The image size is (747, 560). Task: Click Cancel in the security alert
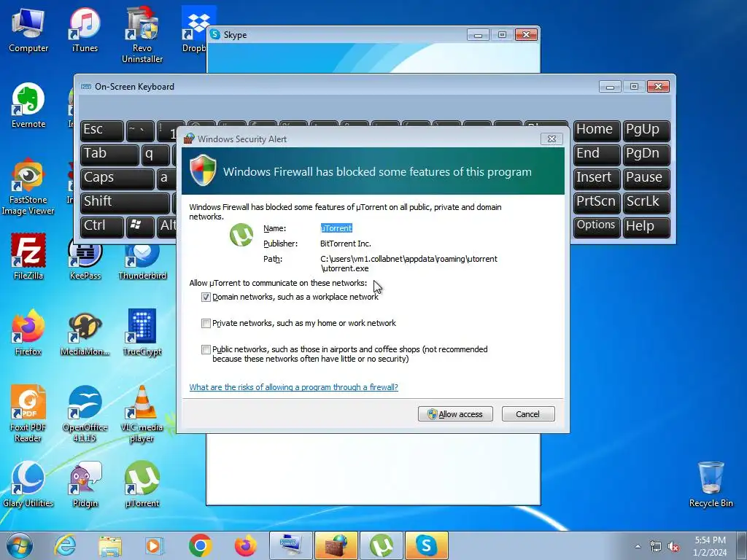pyautogui.click(x=528, y=414)
